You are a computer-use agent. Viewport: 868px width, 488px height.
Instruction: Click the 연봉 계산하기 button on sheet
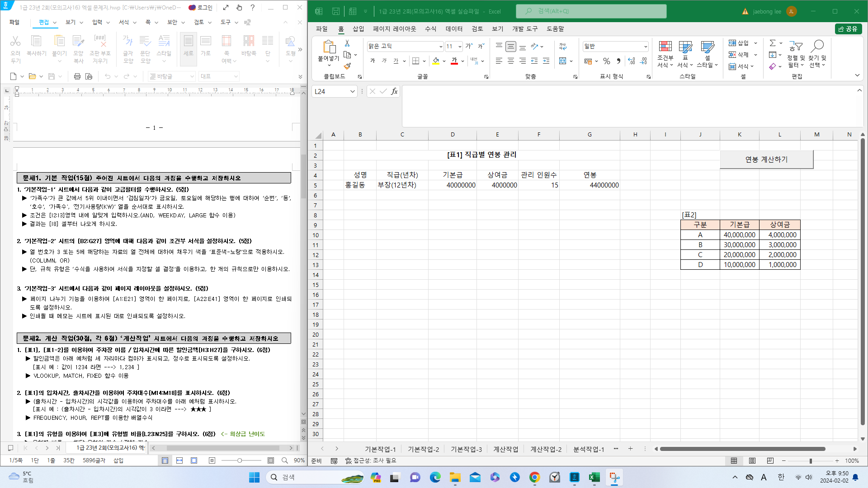click(x=766, y=160)
